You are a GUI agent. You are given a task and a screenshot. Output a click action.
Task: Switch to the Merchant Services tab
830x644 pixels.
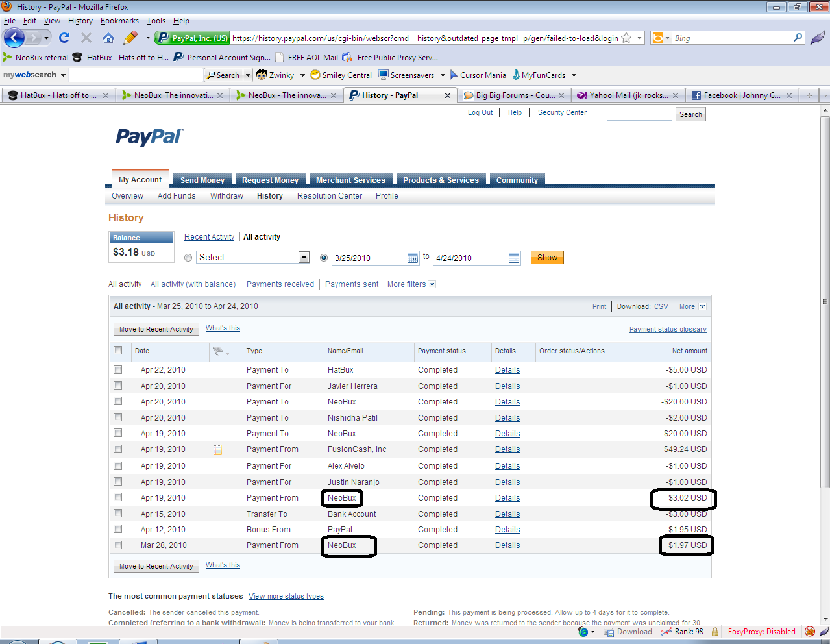point(350,180)
